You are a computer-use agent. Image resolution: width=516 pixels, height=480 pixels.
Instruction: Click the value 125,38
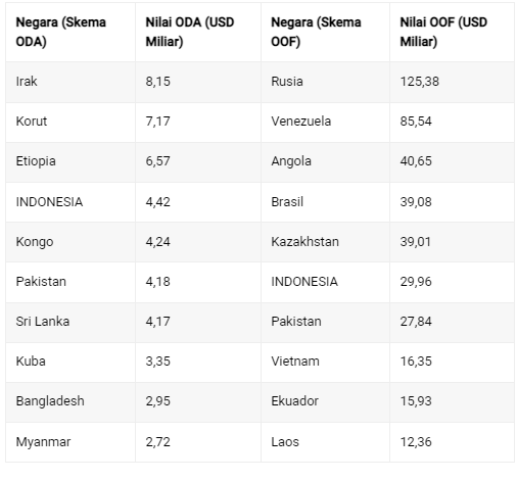420,81
